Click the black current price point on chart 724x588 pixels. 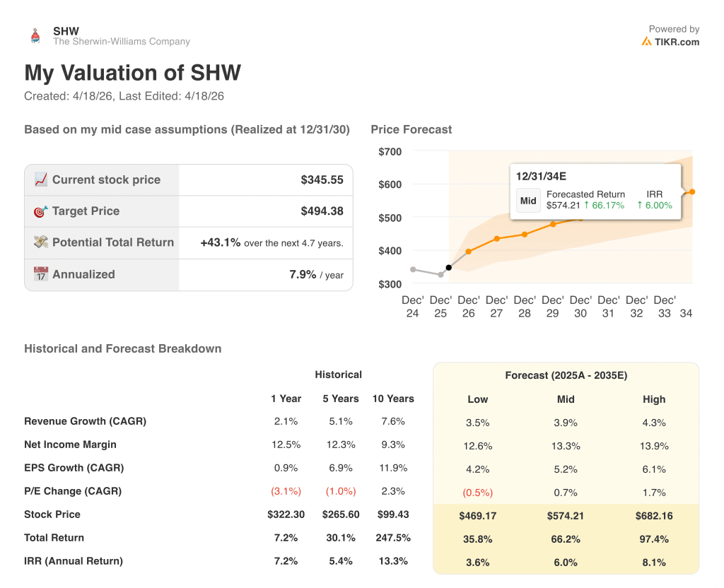tap(449, 268)
